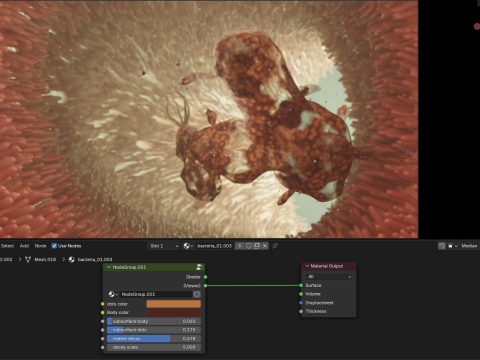Unlink the bacteria_01.003 material with X

(x=265, y=246)
